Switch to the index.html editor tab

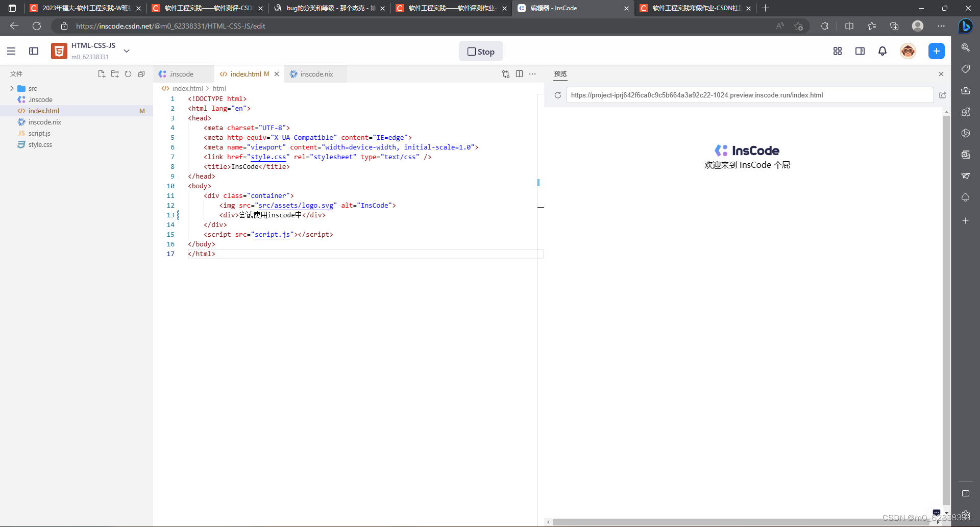(x=245, y=74)
